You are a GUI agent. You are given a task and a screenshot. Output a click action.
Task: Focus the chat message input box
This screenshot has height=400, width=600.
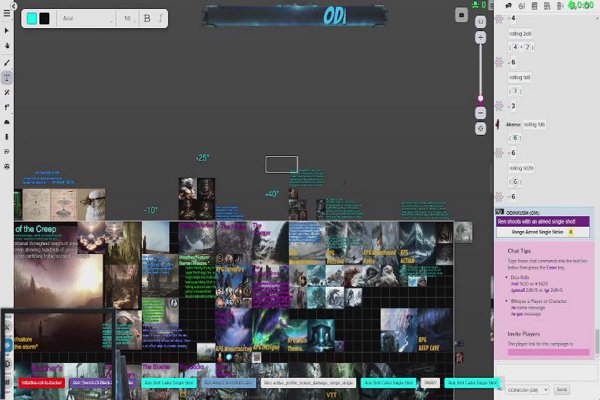546,371
